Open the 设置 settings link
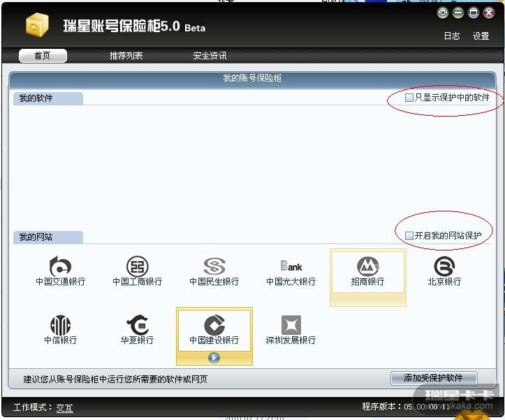Screen dimensions: 505x420 [481, 36]
